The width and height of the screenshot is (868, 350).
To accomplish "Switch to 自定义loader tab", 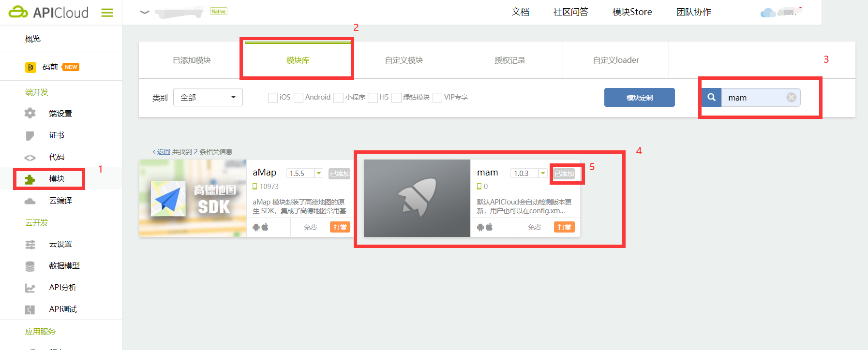I will [x=616, y=60].
